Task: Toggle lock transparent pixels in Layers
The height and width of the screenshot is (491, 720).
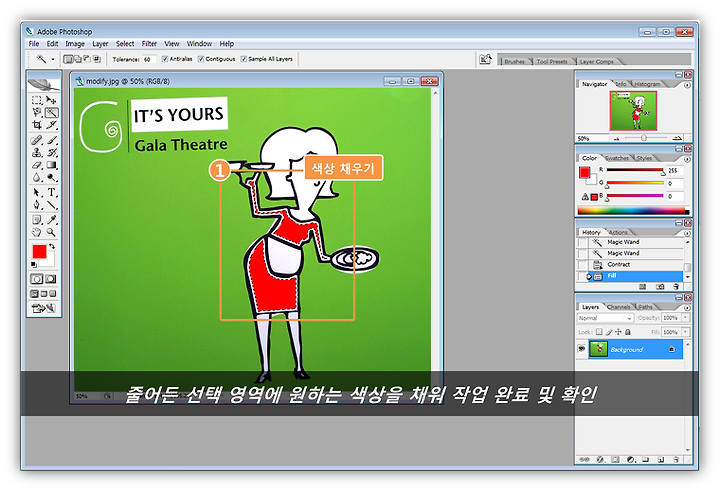Action: point(599,332)
